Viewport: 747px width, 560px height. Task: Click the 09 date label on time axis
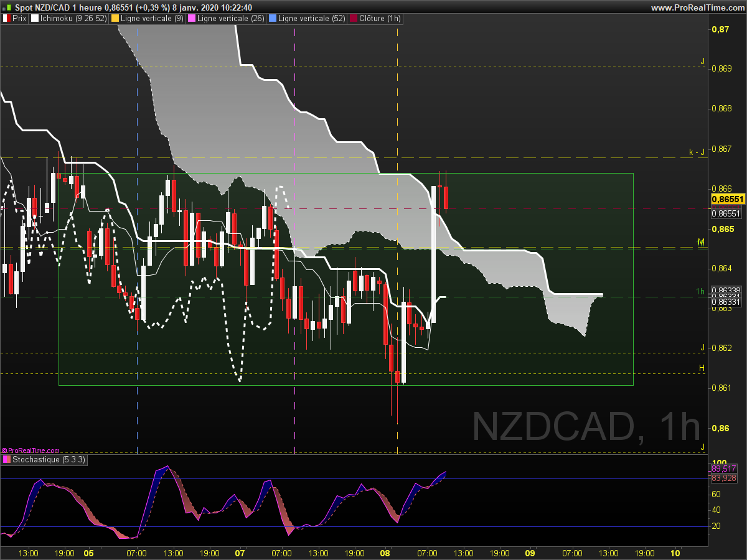(x=530, y=553)
